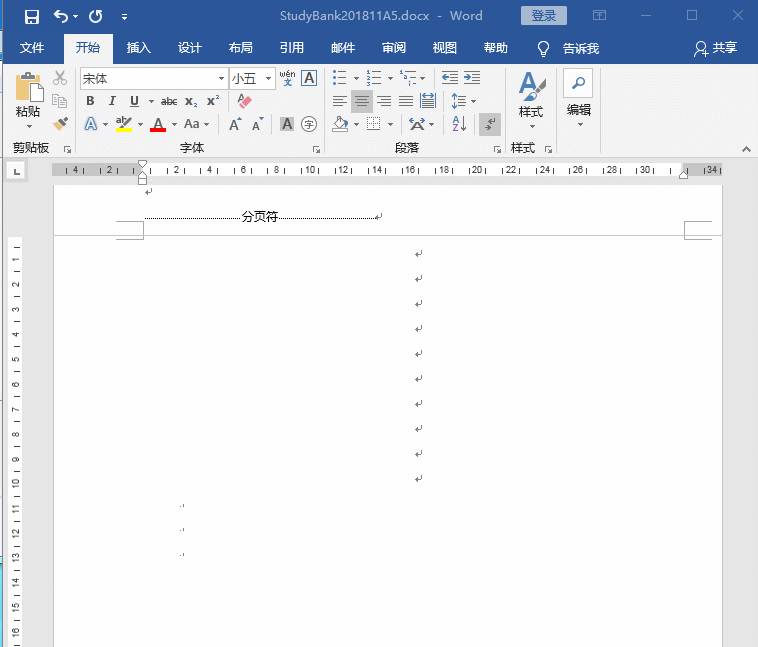Open the 文件 tab
Screen dimensions: 758x647
tap(32, 47)
